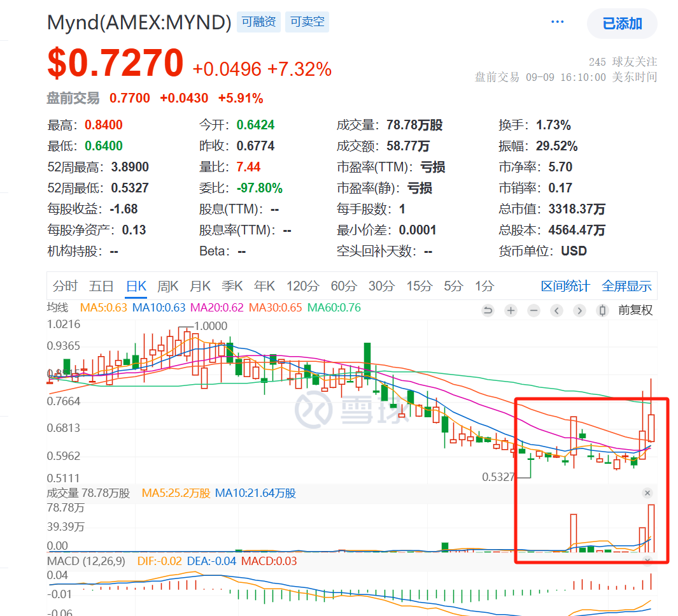678x616 pixels.
Task: Click the chart reset/undo arrow icon
Action: coord(488,310)
